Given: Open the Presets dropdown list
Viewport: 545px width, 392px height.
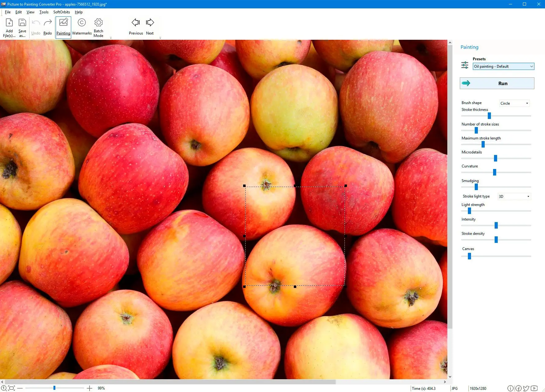Looking at the screenshot, I should (503, 66).
